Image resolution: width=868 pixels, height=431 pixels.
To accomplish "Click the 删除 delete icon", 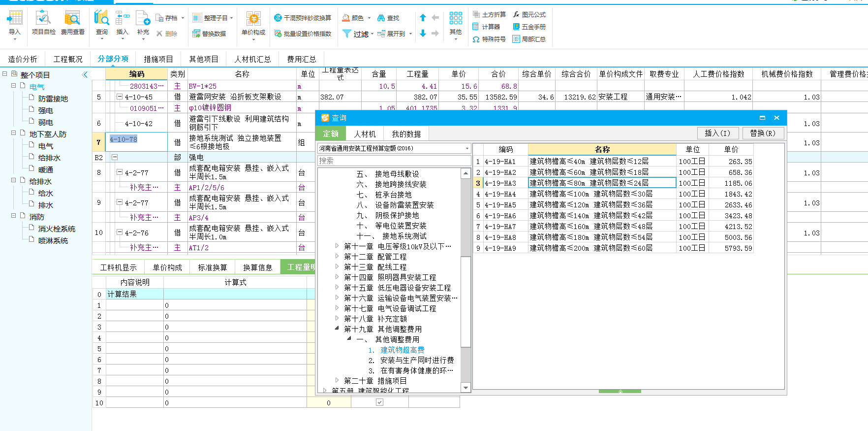I will pyautogui.click(x=159, y=33).
